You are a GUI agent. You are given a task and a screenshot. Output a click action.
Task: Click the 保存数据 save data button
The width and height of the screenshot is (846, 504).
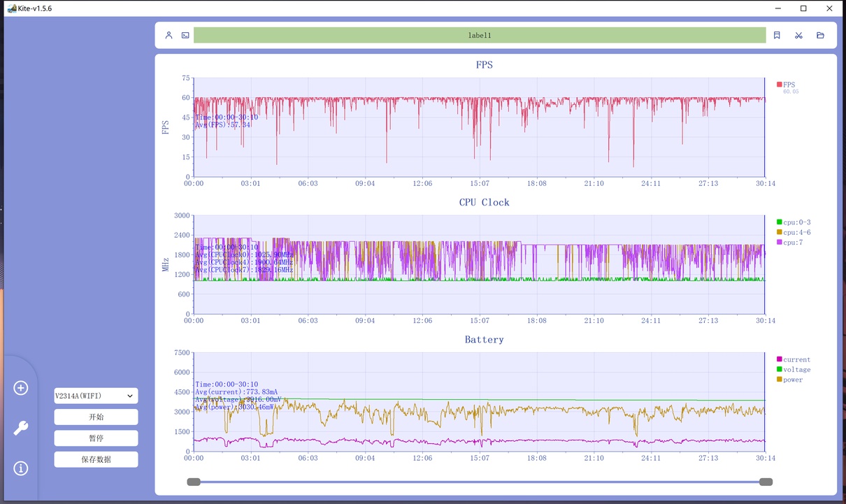click(x=96, y=459)
